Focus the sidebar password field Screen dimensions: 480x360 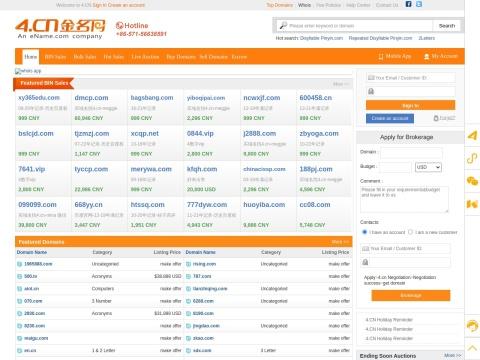tap(410, 91)
